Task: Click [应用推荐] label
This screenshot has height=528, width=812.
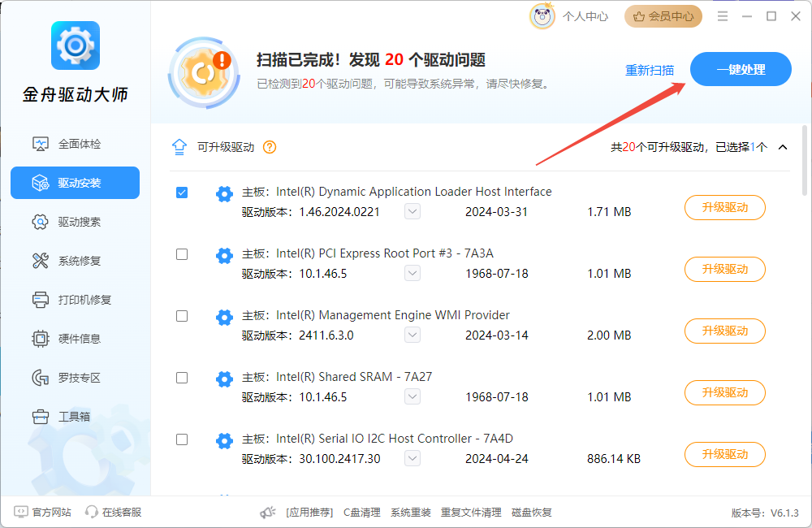Action: 309,513
